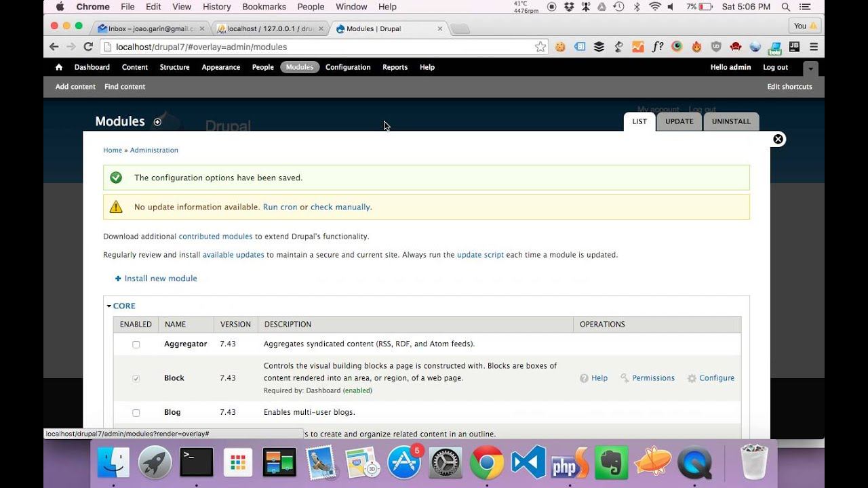Open Block module Permissions link
Image resolution: width=868 pixels, height=488 pixels.
click(x=653, y=378)
